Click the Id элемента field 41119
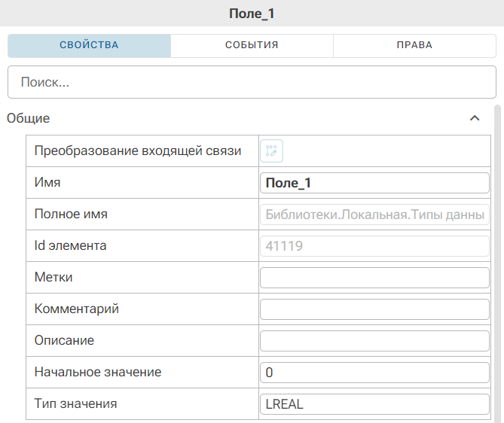The height and width of the screenshot is (423, 504). tap(374, 246)
